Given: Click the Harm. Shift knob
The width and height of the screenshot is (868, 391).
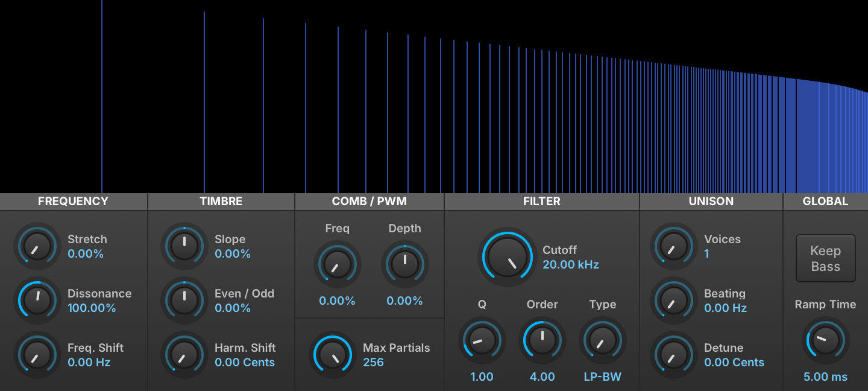Looking at the screenshot, I should pos(184,355).
